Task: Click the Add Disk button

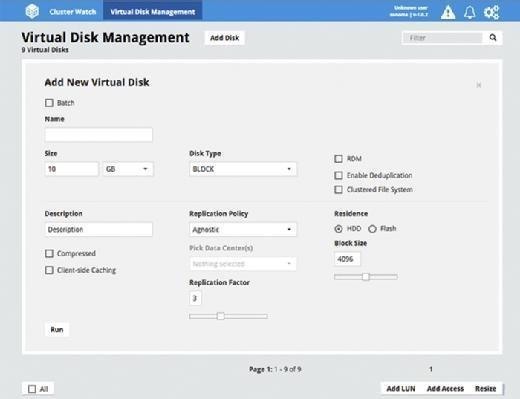Action: coord(224,38)
